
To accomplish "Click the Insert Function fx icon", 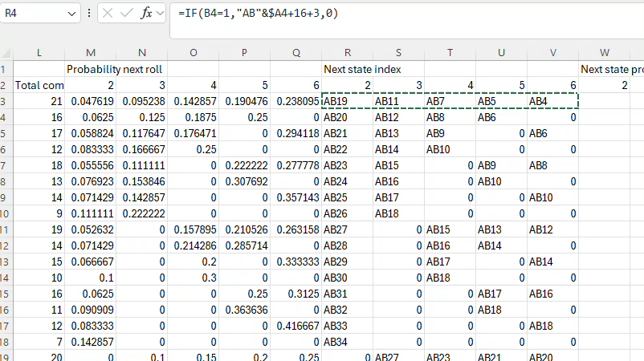I will pos(146,14).
